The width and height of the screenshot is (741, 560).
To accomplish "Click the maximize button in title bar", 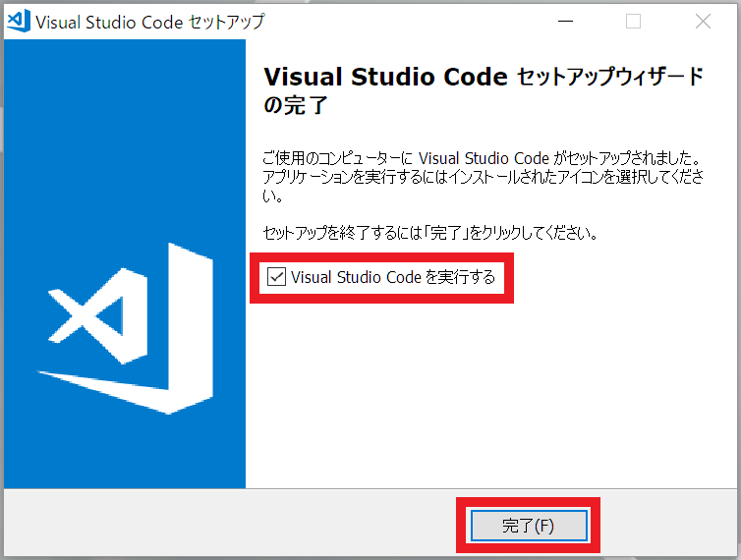I will pos(633,22).
